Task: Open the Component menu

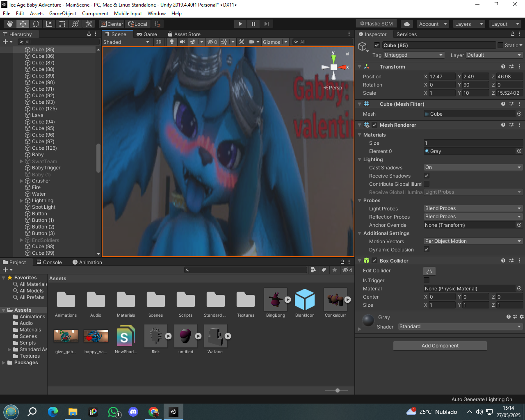Action: coord(95,14)
